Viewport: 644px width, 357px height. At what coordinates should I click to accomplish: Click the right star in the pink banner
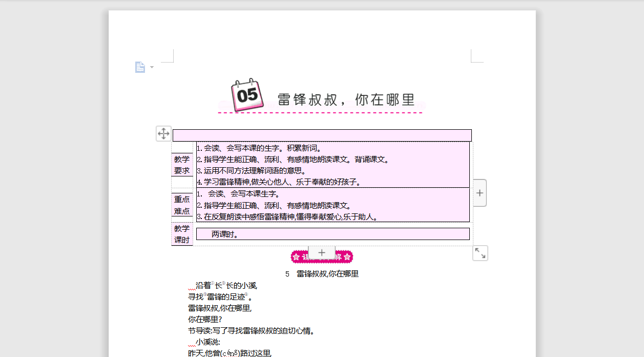coord(347,255)
